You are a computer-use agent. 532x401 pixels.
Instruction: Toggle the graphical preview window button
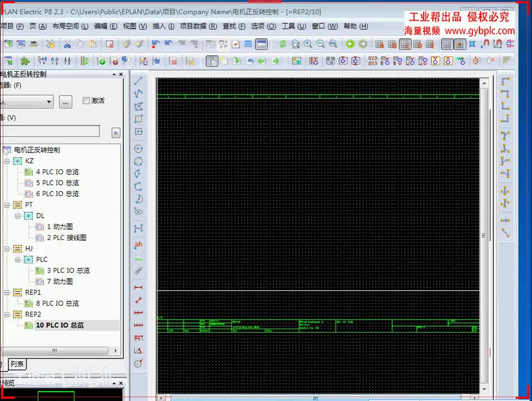[x=262, y=44]
